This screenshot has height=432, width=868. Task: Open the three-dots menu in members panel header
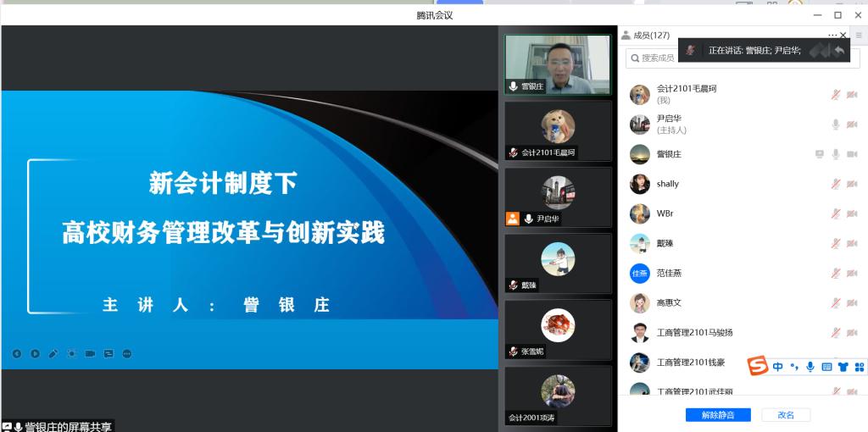click(x=832, y=35)
